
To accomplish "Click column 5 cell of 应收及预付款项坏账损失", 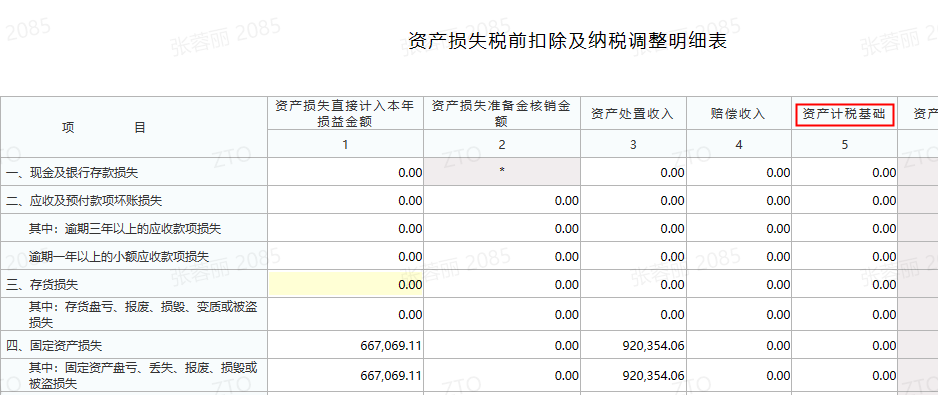I will pos(845,200).
